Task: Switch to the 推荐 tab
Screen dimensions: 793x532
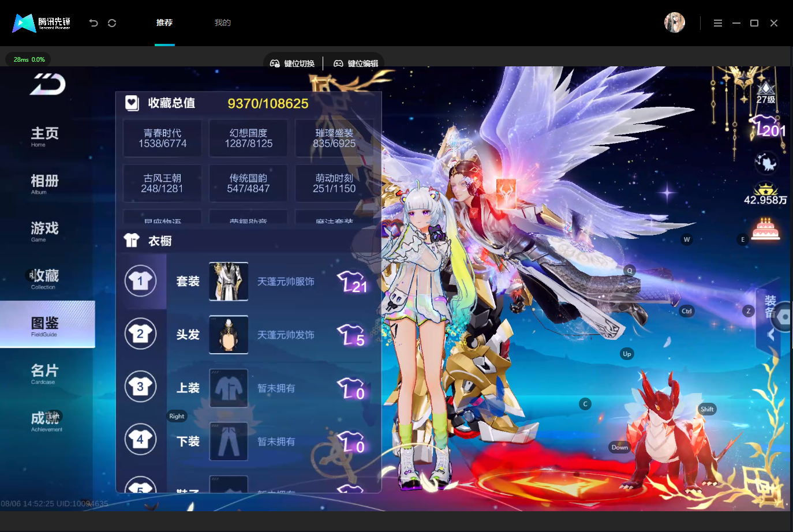Action: pos(164,23)
